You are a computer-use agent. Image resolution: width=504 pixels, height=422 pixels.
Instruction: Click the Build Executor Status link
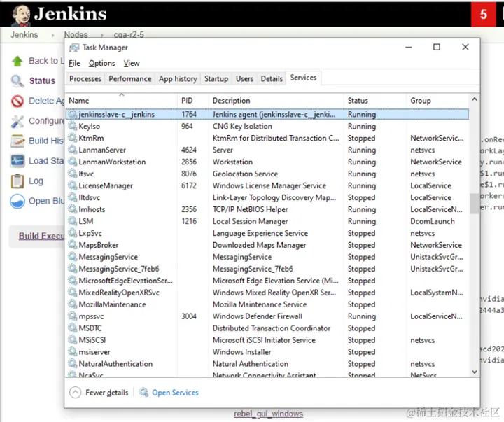coord(41,236)
